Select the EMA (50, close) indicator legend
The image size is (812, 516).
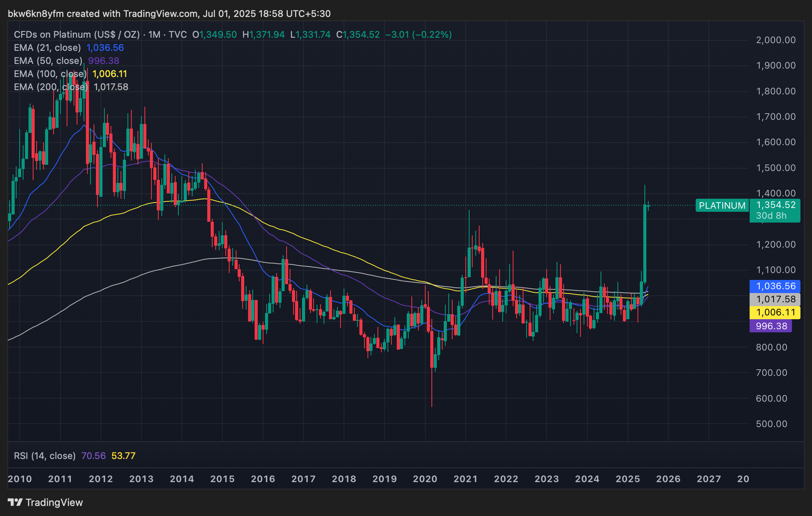[x=48, y=61]
